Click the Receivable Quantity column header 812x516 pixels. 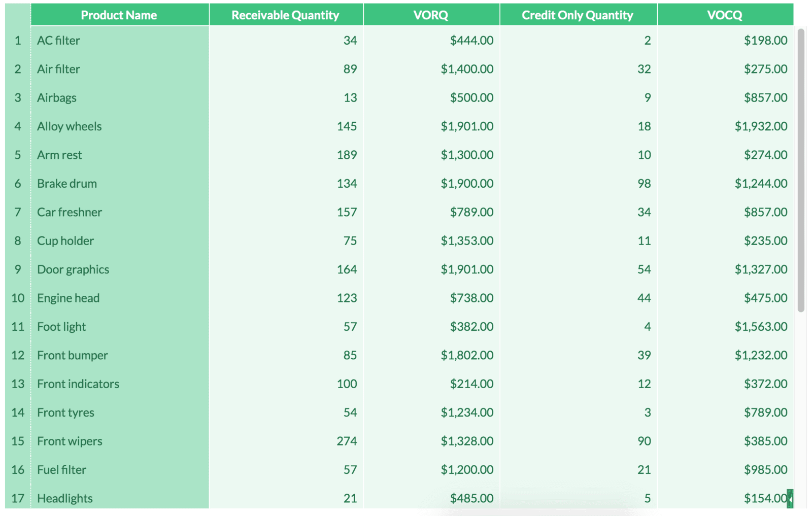pos(286,15)
